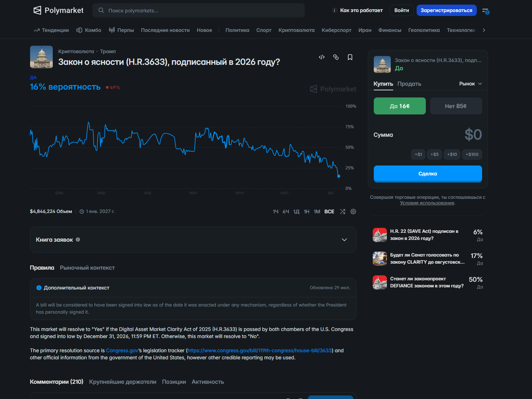The height and width of the screenshot is (399, 532).
Task: Select the Нет 85¢ outcome button
Action: tap(456, 106)
